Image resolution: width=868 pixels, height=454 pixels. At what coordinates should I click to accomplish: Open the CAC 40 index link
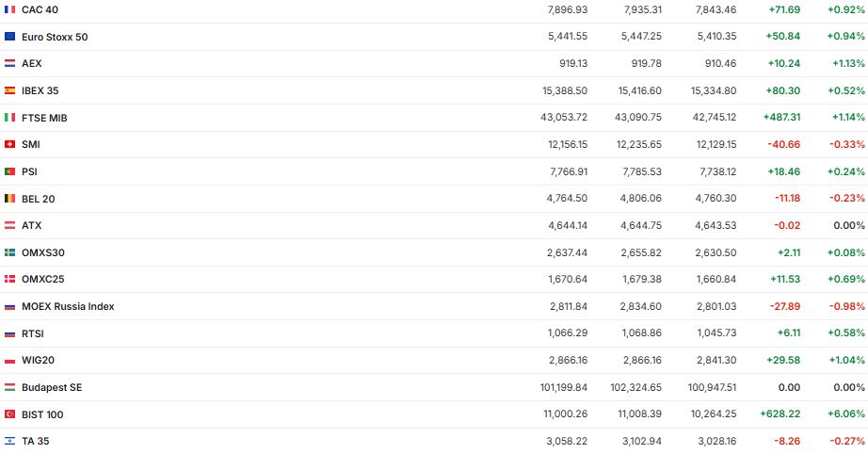click(x=41, y=9)
